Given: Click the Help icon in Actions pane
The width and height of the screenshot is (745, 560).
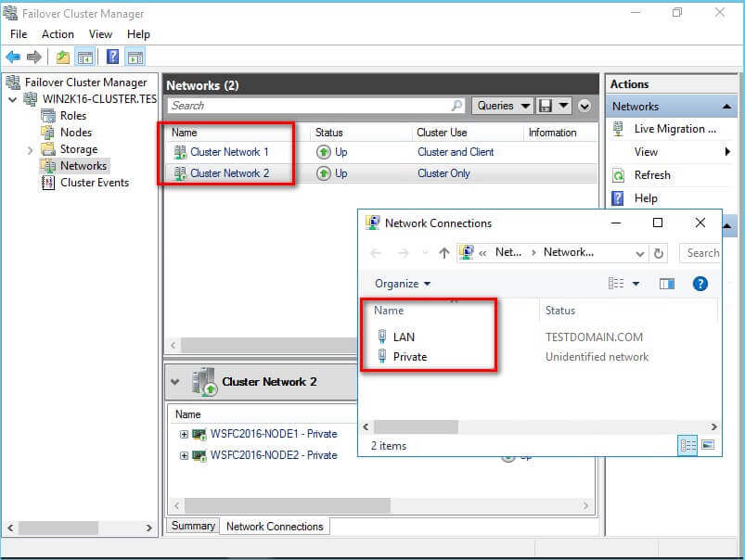Looking at the screenshot, I should click(x=618, y=198).
